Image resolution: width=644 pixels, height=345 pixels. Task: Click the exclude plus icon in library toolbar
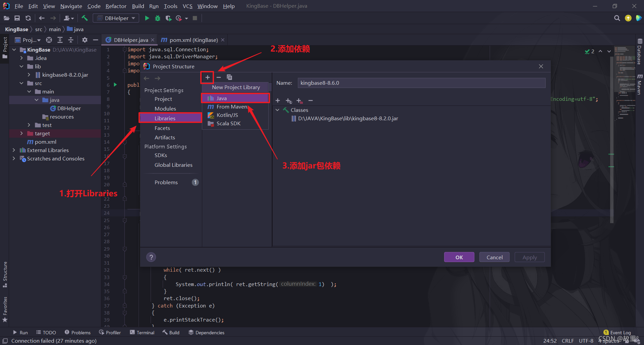[x=300, y=100]
